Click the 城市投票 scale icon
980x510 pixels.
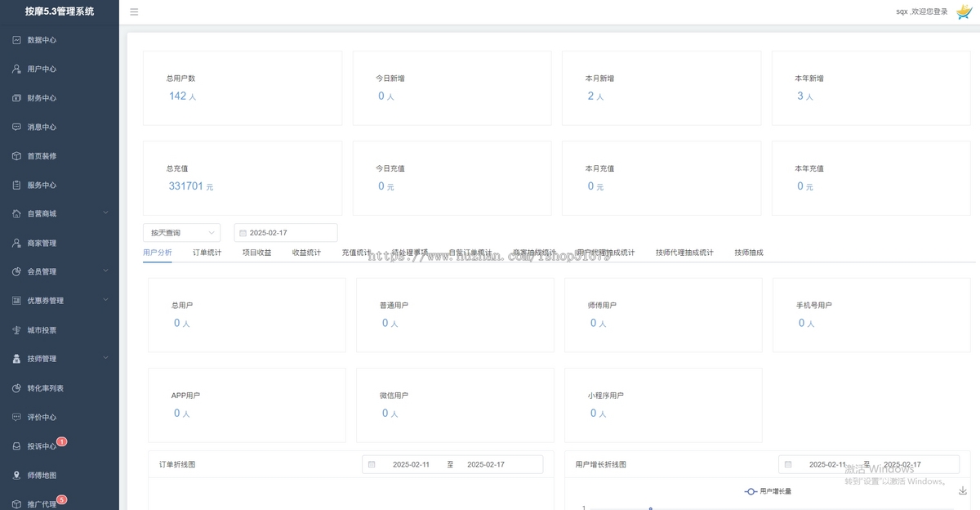click(x=16, y=330)
